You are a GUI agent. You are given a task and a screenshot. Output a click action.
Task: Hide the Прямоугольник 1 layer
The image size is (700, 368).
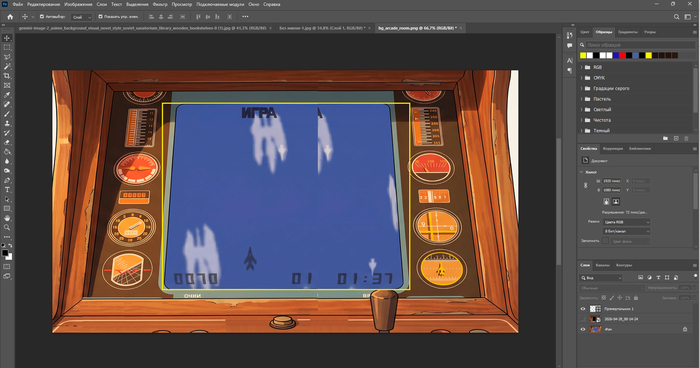click(583, 309)
